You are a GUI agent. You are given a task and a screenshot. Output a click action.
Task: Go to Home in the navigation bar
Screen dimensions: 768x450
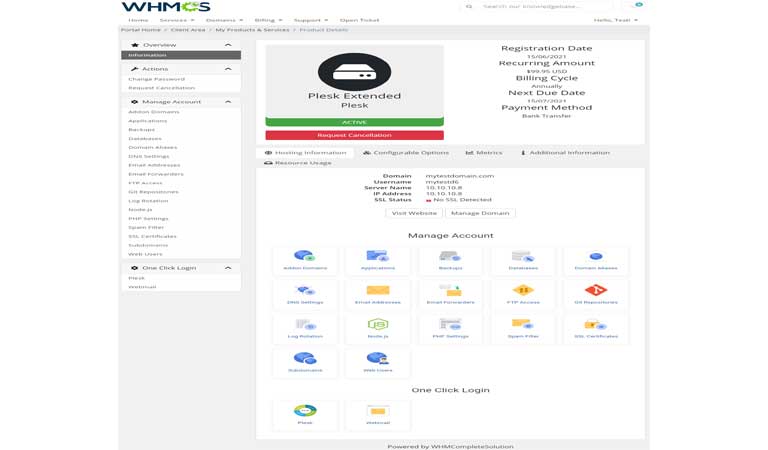coord(138,20)
